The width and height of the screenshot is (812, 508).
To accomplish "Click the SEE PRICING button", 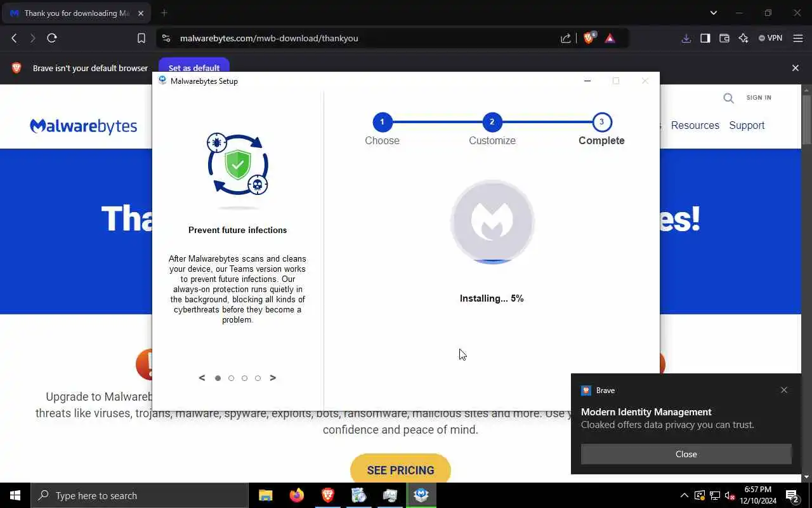I will pos(400,470).
